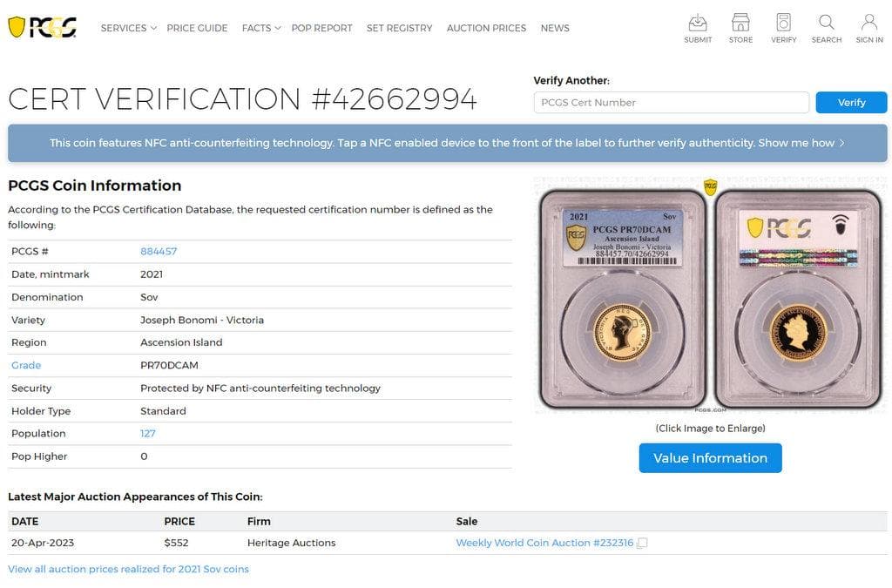Open Set Registry from navigation
The image size is (892, 588).
(x=399, y=28)
